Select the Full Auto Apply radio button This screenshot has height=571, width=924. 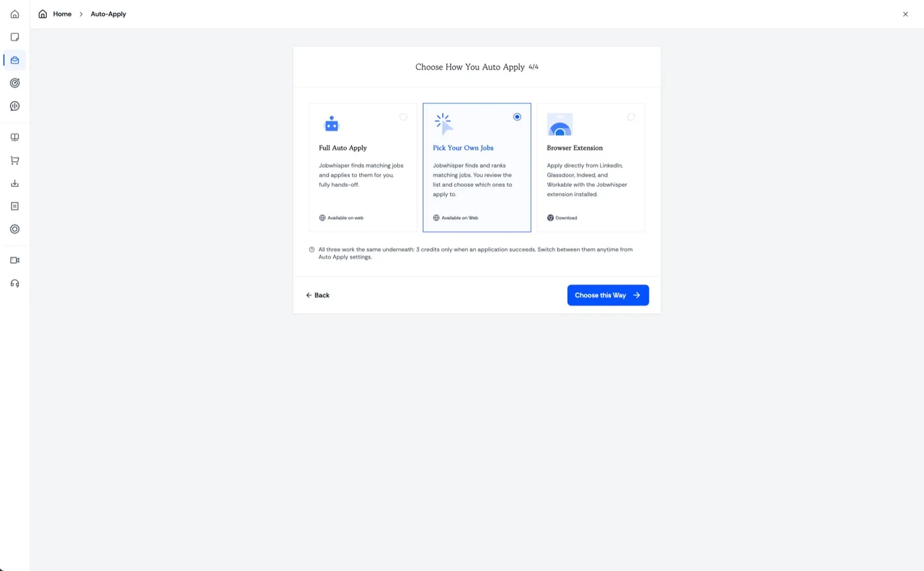coord(403,117)
